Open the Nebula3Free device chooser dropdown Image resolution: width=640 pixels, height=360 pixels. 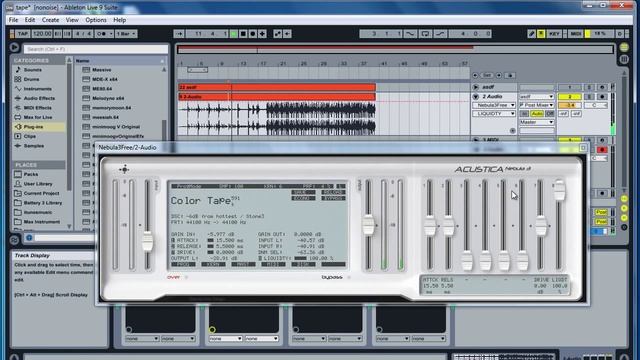pos(494,105)
